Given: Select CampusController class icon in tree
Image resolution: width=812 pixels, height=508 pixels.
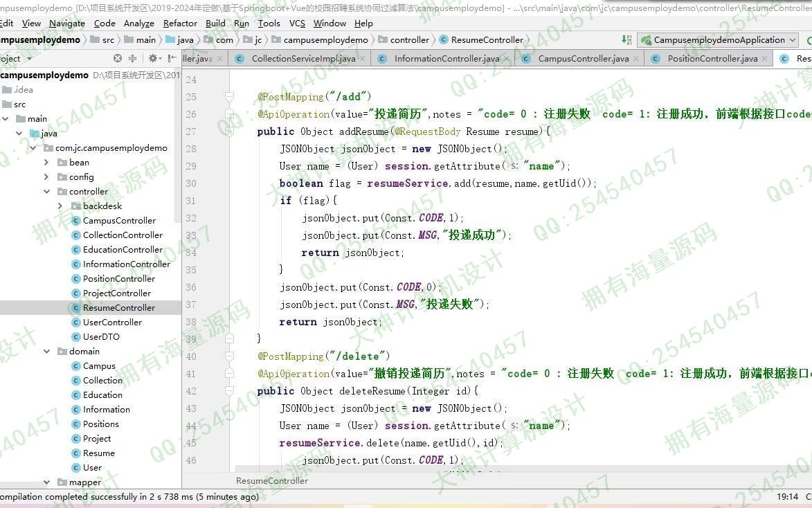Looking at the screenshot, I should point(75,221).
